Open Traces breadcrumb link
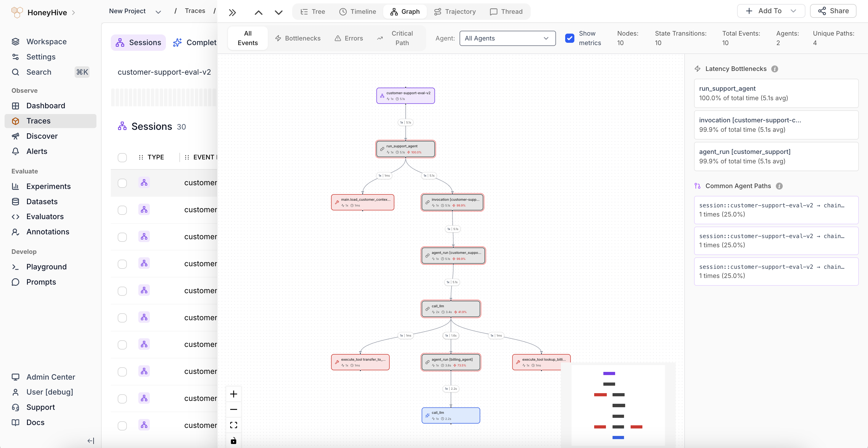 [x=195, y=11]
